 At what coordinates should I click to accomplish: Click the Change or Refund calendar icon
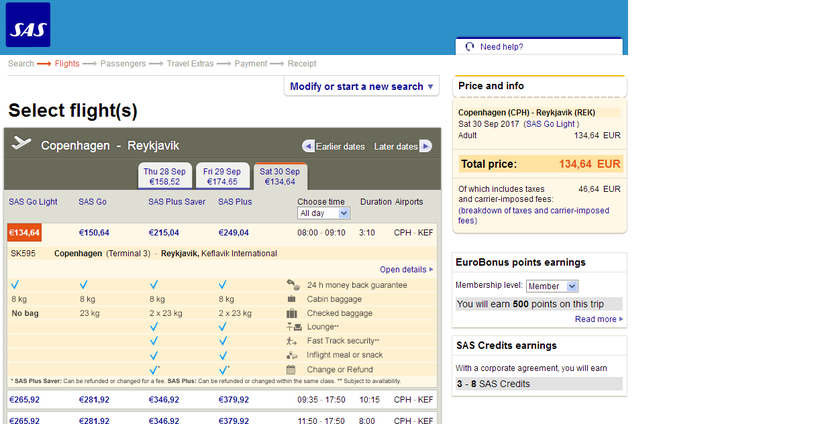point(292,369)
